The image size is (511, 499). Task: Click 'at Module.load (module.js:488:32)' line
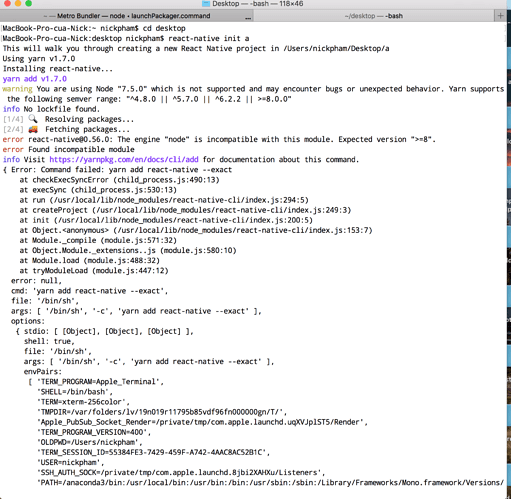(x=90, y=260)
